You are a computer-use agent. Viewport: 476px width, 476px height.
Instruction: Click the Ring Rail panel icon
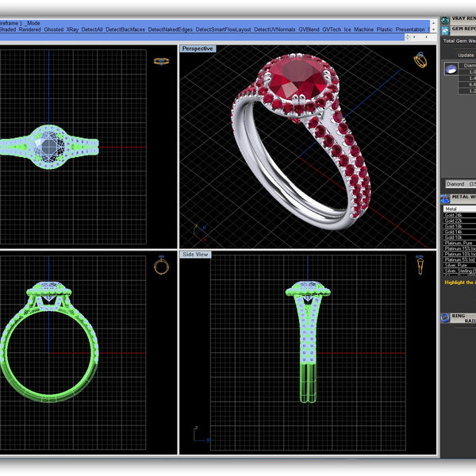point(445,318)
